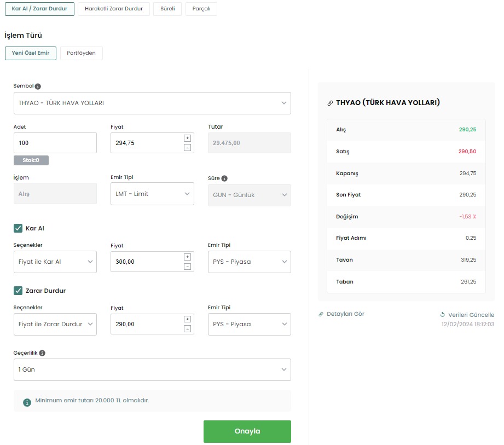Click the Tavan value 319,25
The image size is (504, 445).
click(x=468, y=260)
